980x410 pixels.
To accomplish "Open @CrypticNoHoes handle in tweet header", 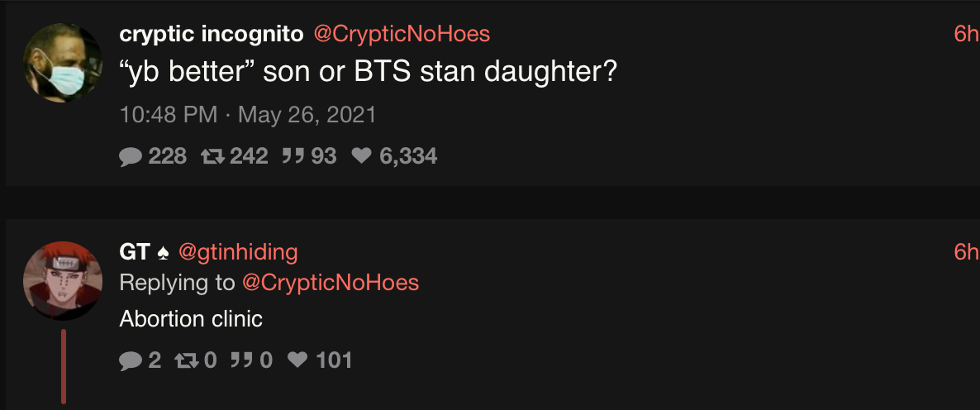I will click(x=402, y=35).
